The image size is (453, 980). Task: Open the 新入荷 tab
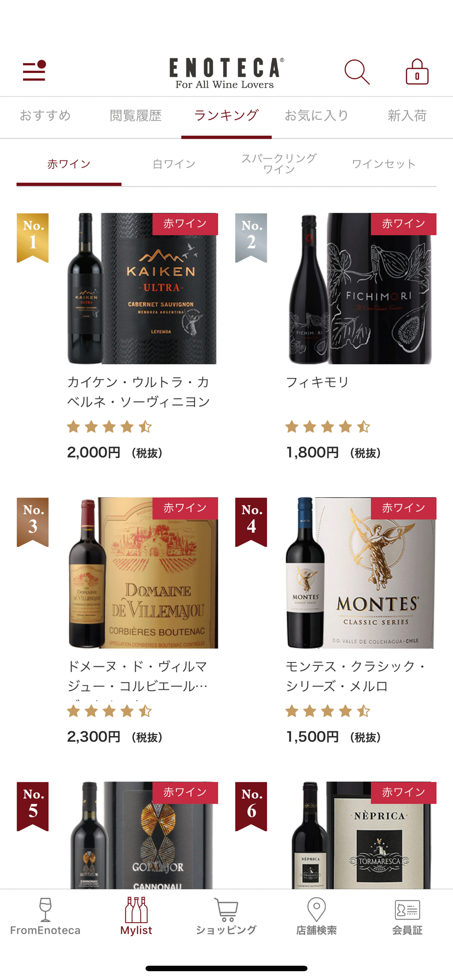407,116
